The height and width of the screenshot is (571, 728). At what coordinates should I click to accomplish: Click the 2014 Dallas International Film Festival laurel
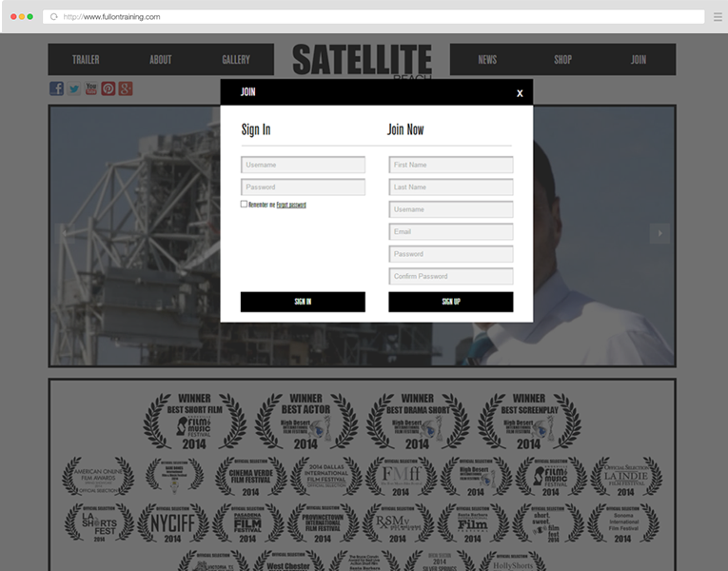[325, 476]
